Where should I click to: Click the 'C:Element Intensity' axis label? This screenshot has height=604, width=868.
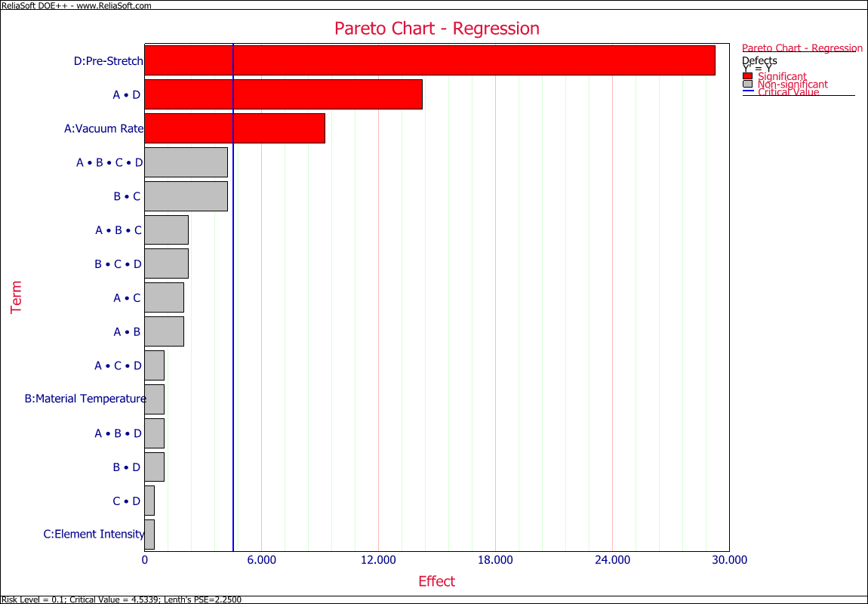pos(94,535)
